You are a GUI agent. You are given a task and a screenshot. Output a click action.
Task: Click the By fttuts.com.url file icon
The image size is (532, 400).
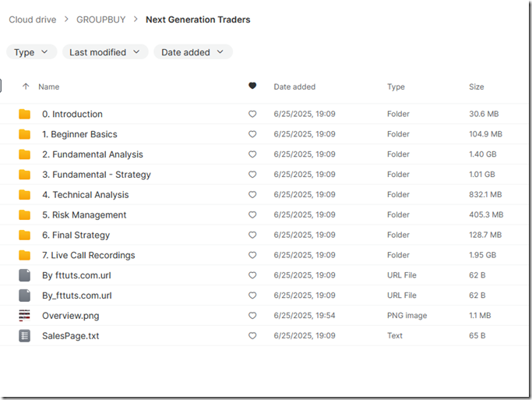coord(24,275)
